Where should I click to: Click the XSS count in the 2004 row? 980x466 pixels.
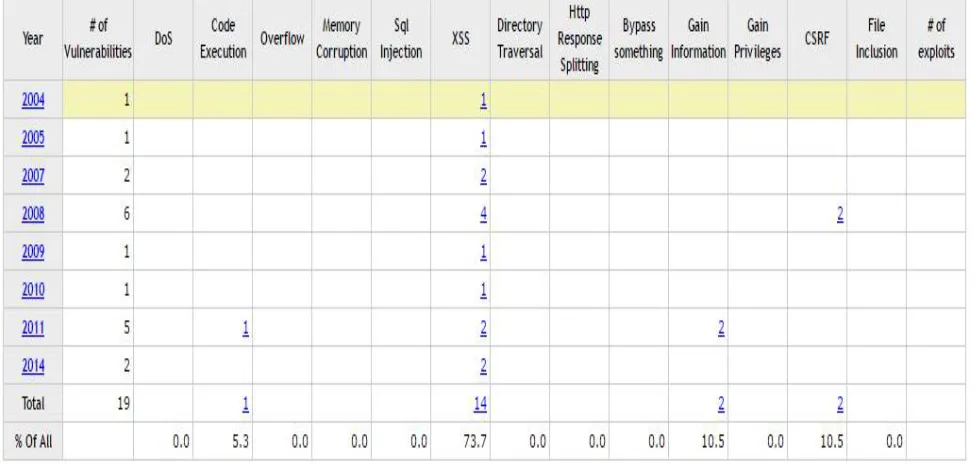point(484,100)
